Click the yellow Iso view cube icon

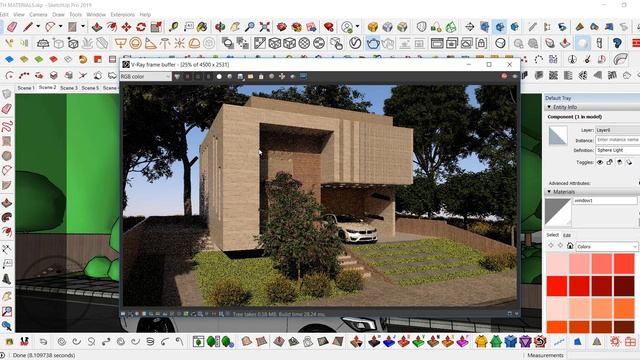coord(372,27)
